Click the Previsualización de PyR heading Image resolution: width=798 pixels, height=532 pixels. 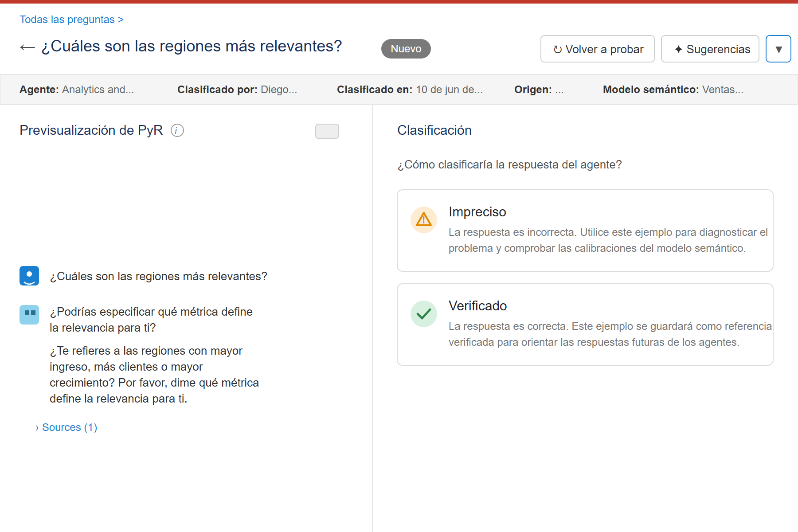coord(91,130)
